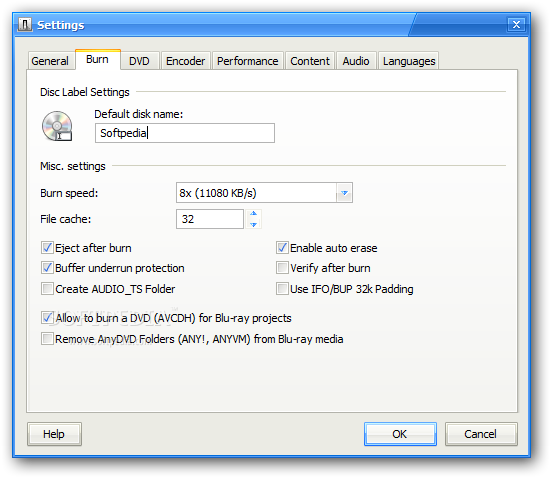551x478 pixels.
Task: Open the Performance tab
Action: [248, 61]
